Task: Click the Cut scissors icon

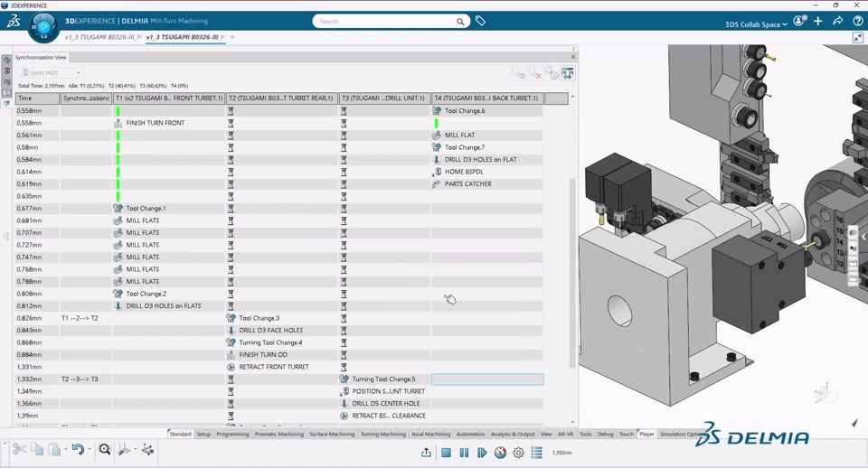Action: [x=19, y=449]
